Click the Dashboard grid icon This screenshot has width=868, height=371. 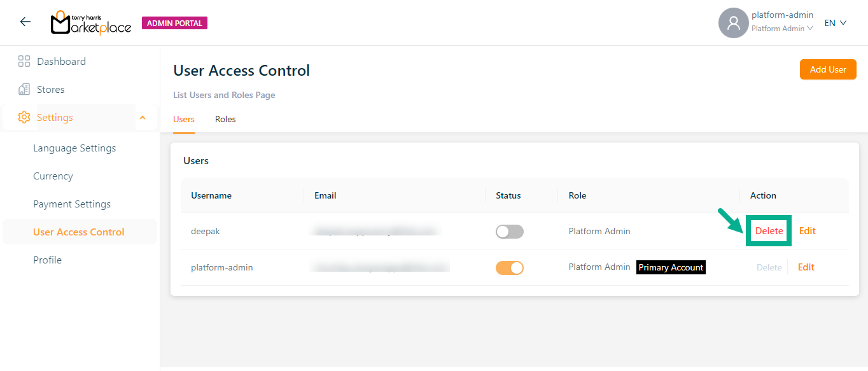point(24,62)
